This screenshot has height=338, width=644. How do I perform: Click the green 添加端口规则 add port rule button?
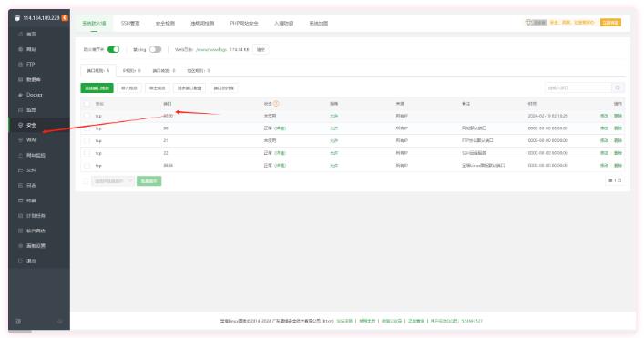pyautogui.click(x=97, y=88)
